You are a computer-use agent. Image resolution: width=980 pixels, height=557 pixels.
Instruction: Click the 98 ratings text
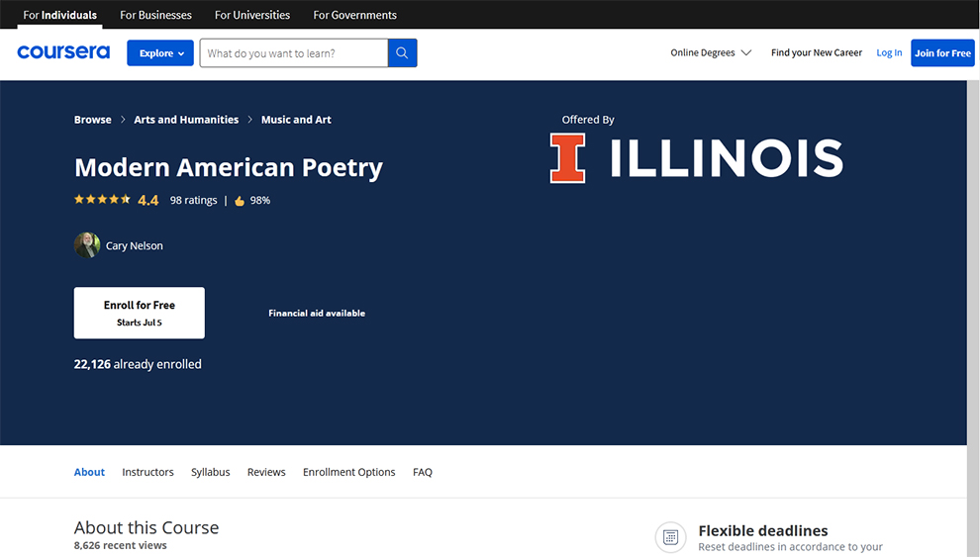194,200
